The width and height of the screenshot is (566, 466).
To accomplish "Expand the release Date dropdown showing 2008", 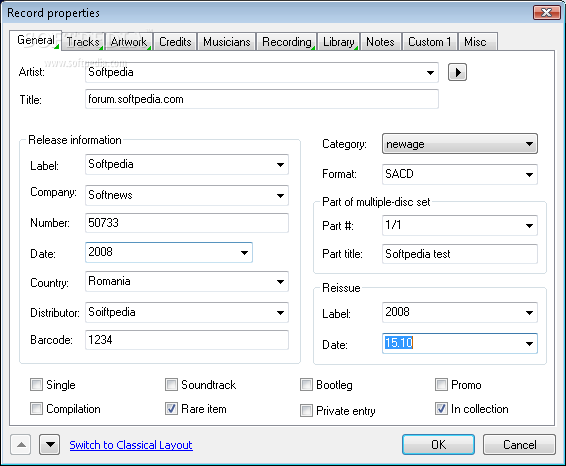I will coord(244,252).
